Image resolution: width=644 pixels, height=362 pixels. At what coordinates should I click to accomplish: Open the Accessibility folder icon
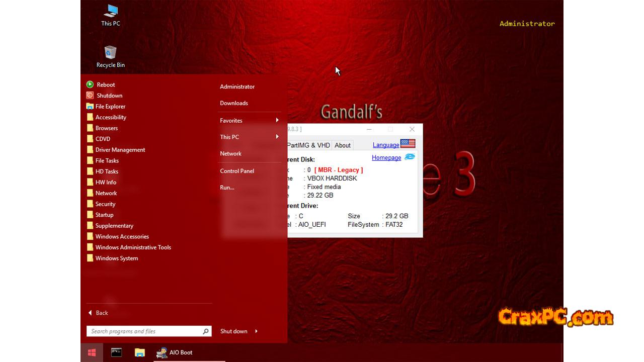[90, 117]
